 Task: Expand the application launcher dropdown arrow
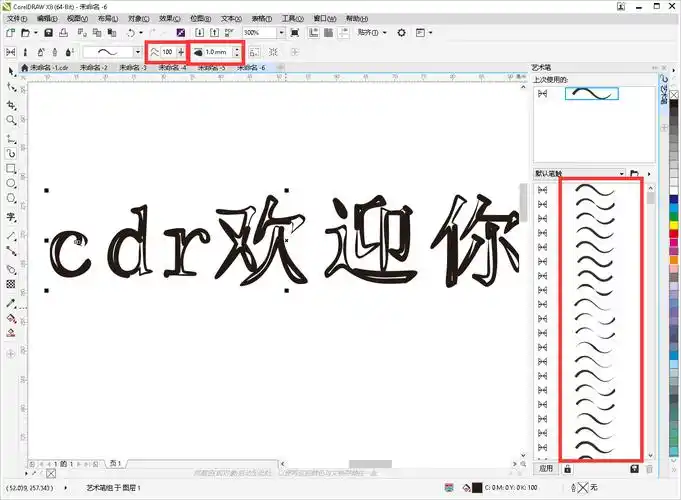[x=430, y=33]
